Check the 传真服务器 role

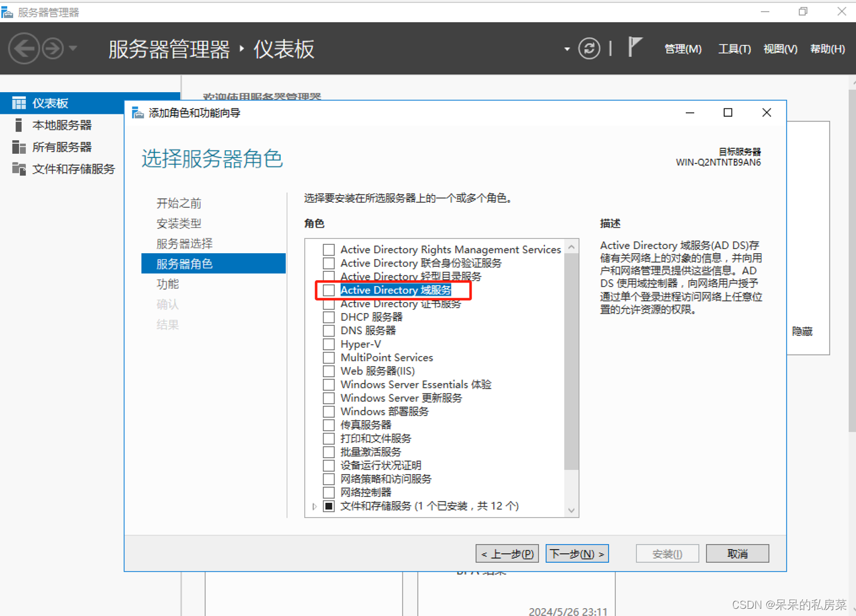point(329,425)
